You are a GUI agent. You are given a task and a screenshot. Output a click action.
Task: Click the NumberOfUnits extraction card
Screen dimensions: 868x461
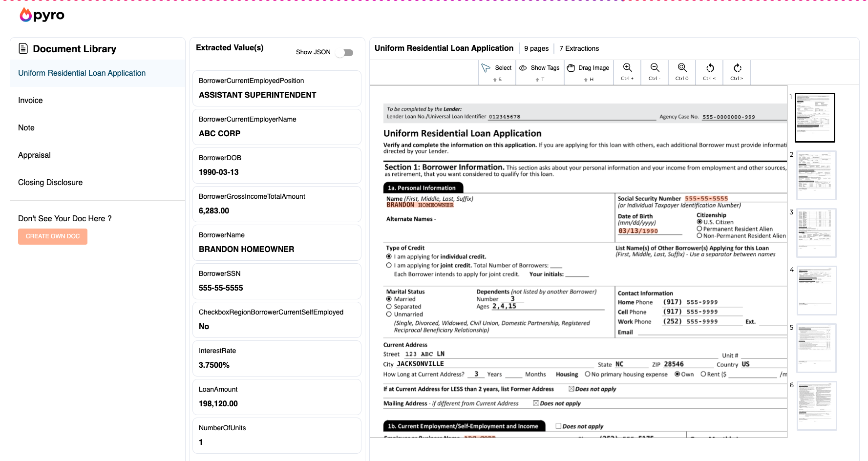click(277, 436)
